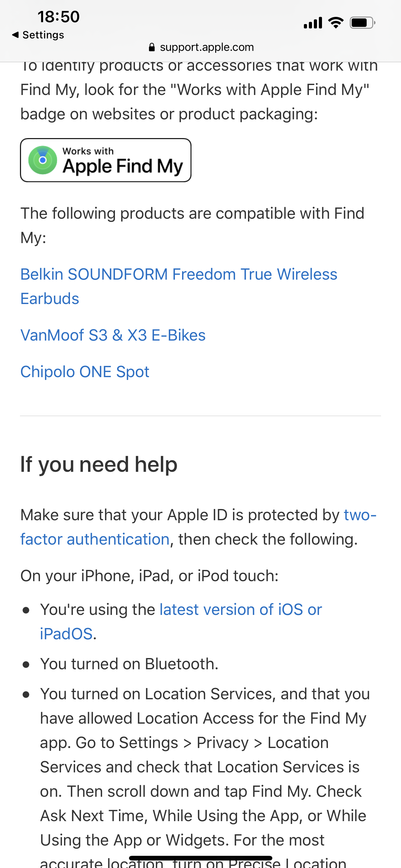
Task: Tap the green Find My radar icon
Action: [x=43, y=160]
